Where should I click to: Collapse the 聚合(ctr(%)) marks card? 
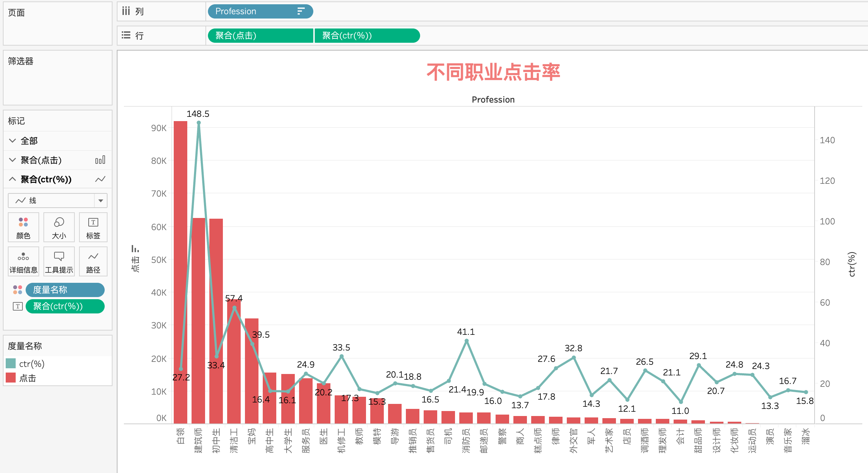click(12, 179)
